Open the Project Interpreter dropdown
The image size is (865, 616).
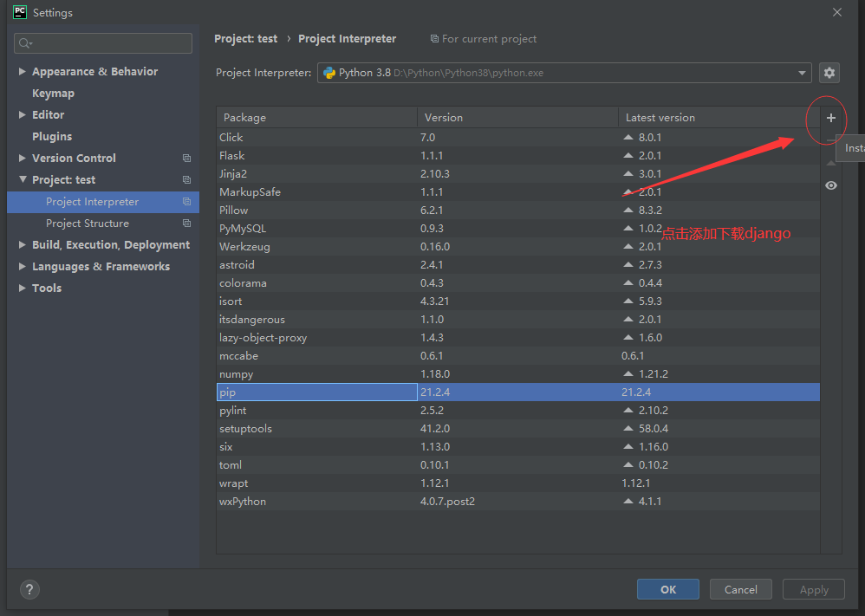pyautogui.click(x=802, y=73)
